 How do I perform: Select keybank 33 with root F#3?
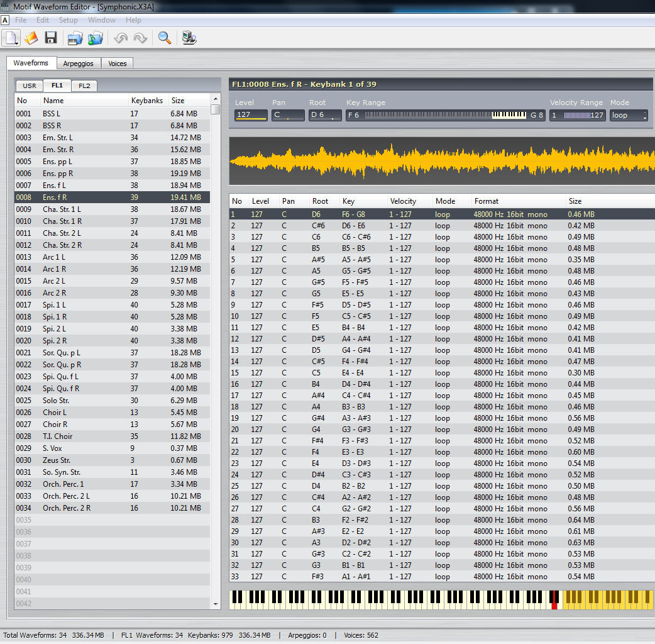442,577
